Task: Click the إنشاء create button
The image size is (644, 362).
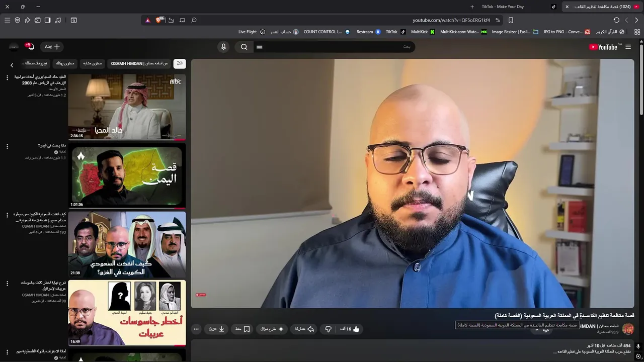Action: (x=52, y=47)
